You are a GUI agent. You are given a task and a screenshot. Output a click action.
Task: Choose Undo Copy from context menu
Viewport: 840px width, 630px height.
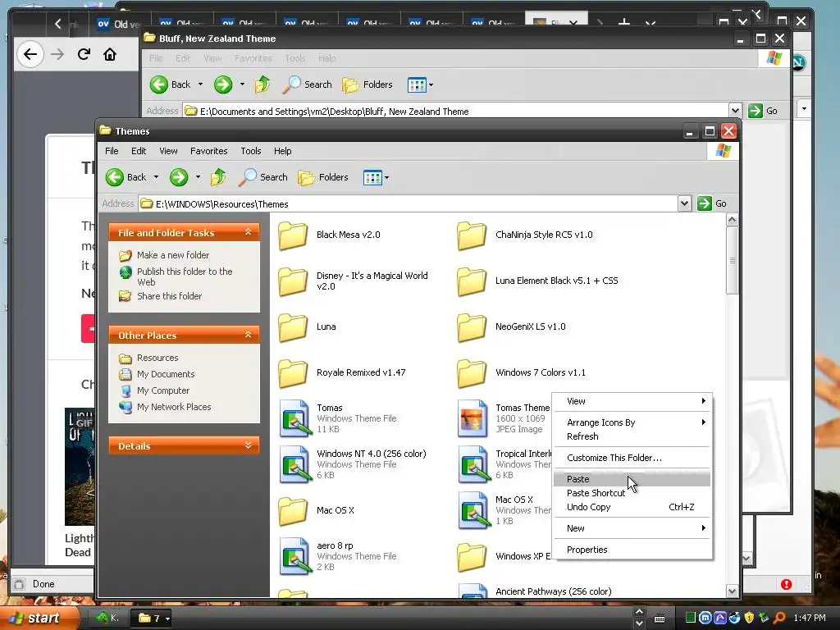click(632, 507)
